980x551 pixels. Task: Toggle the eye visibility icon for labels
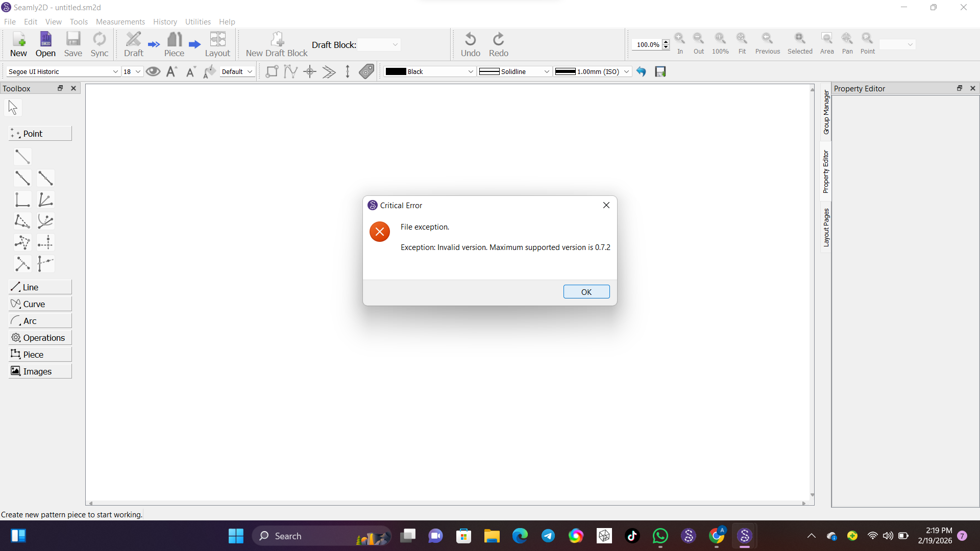pyautogui.click(x=153, y=71)
